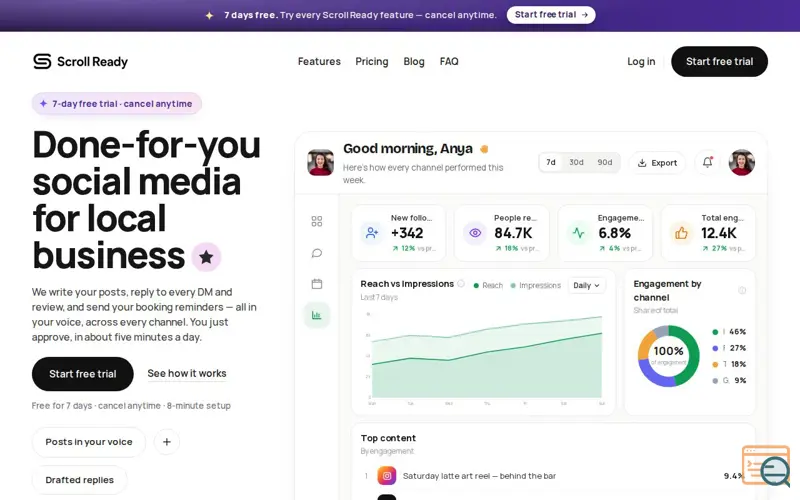Select the Drafted replies pill

(x=80, y=480)
